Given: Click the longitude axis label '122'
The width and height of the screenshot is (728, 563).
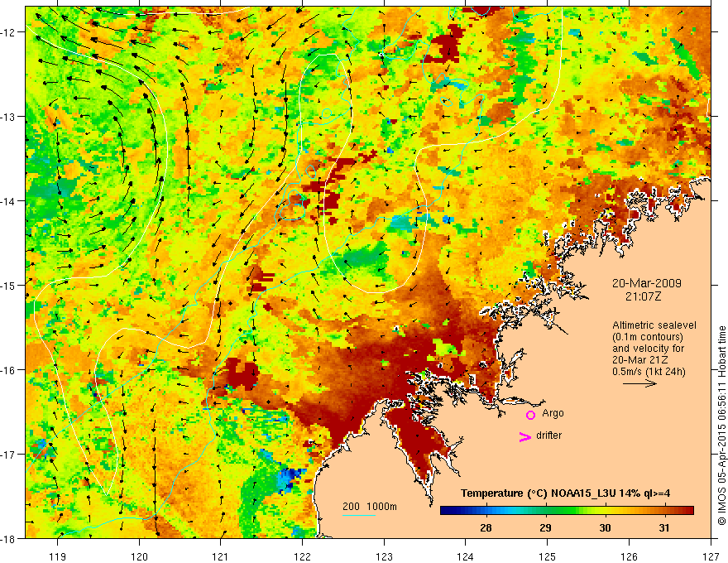Looking at the screenshot, I should click(302, 556).
